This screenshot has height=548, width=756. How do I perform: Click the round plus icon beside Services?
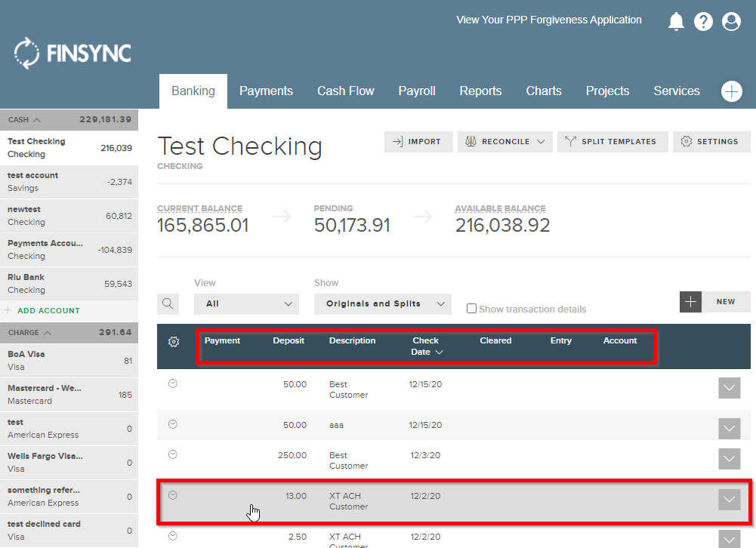731,91
